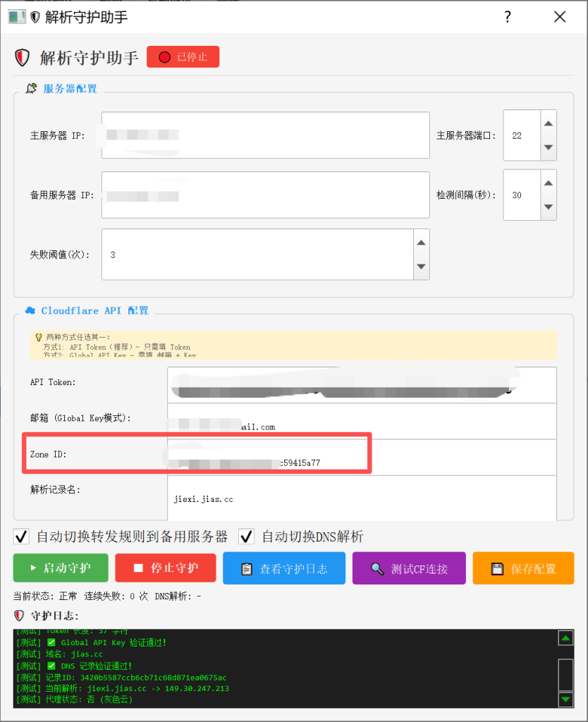The width and height of the screenshot is (588, 722).
Task: Click the lightbulb hint icon
Action: [39, 337]
